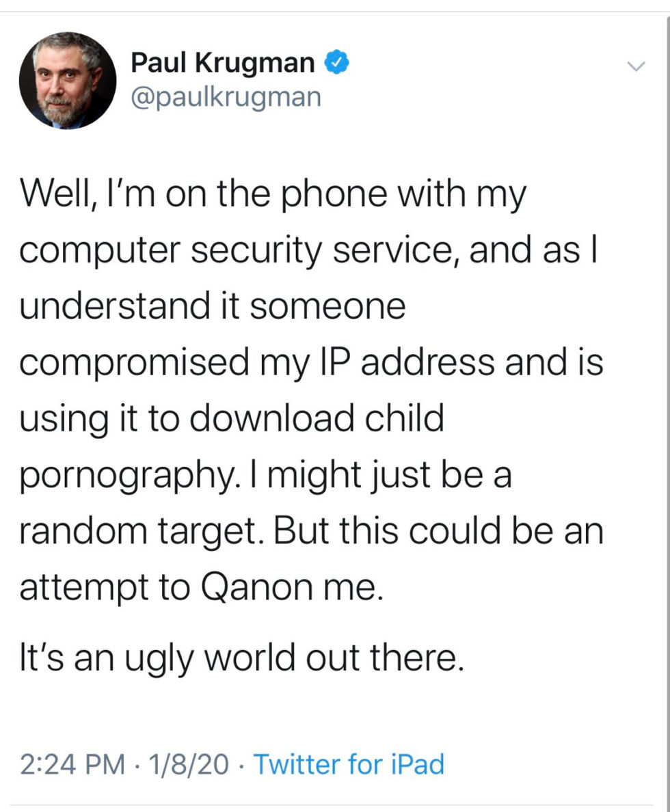Open the tweet options chevron menu

(x=636, y=66)
